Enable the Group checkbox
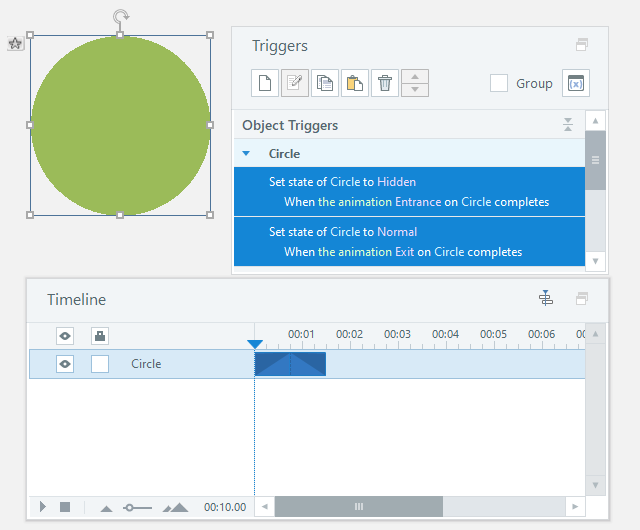This screenshot has height=530, width=640. pos(499,83)
